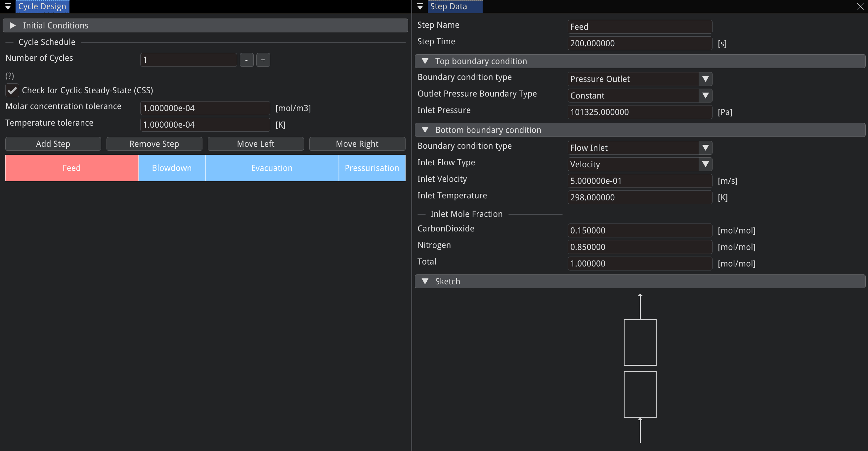Open the Cycle Design panel dropdown menu icon
The width and height of the screenshot is (868, 451).
pos(8,6)
